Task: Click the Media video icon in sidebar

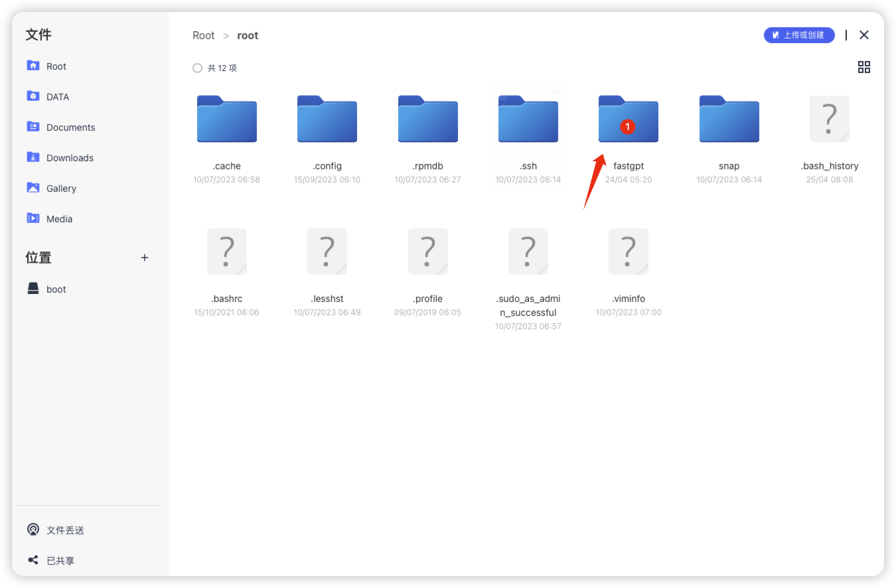Action: [33, 218]
